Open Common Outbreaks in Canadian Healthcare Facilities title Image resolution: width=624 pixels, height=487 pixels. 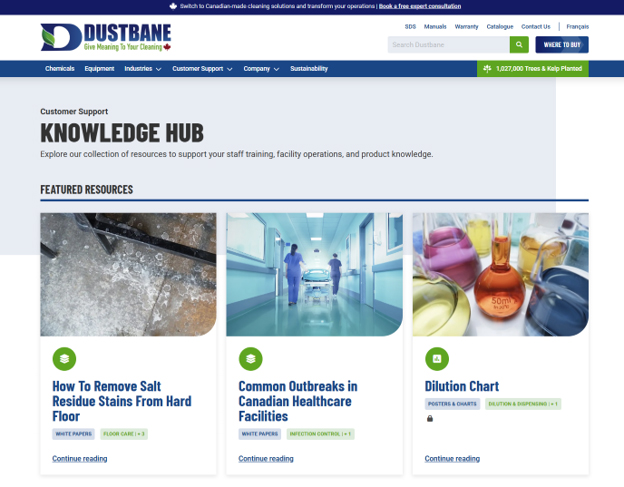[x=298, y=401]
